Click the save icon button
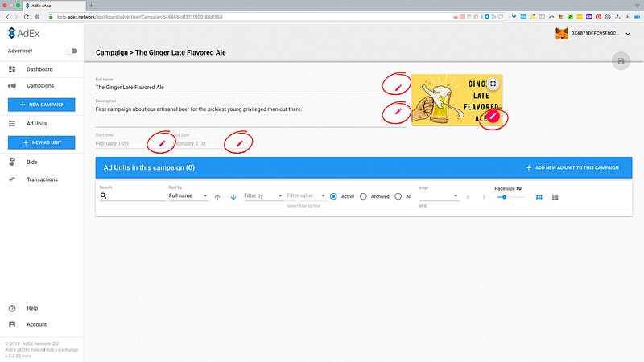 [x=621, y=61]
